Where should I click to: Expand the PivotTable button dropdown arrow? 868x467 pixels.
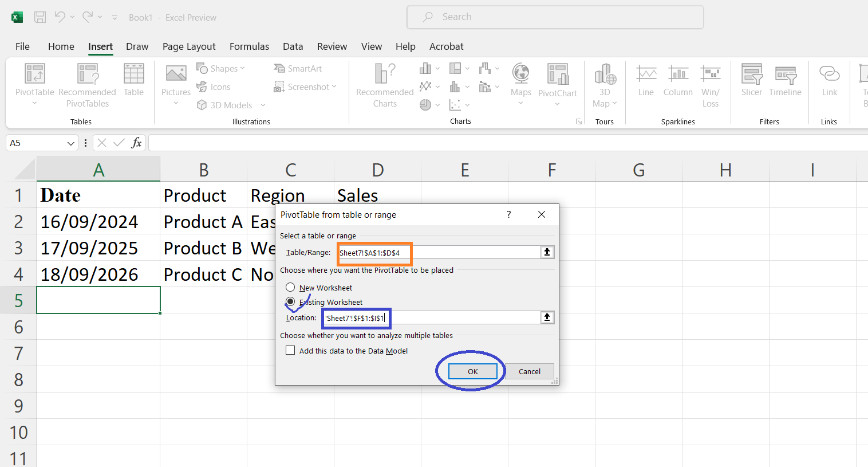pyautogui.click(x=35, y=104)
